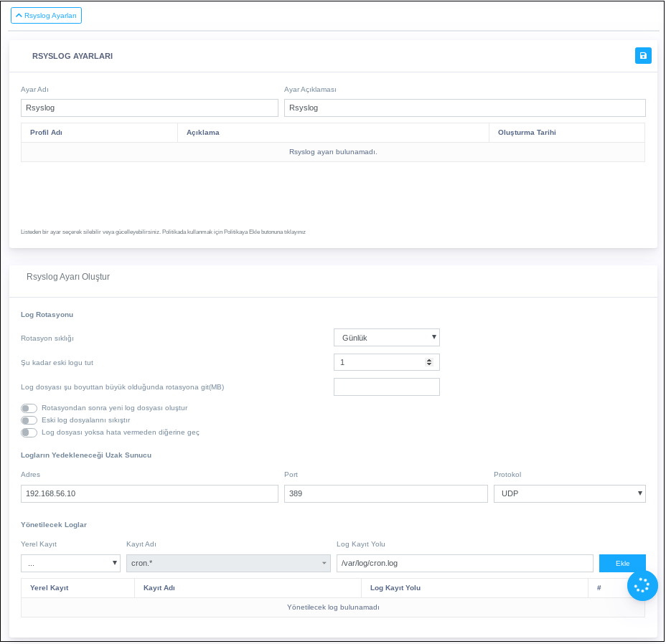Click the Log Kayıt Yolu input field
Viewport: 666px width, 644px height.
(464, 564)
